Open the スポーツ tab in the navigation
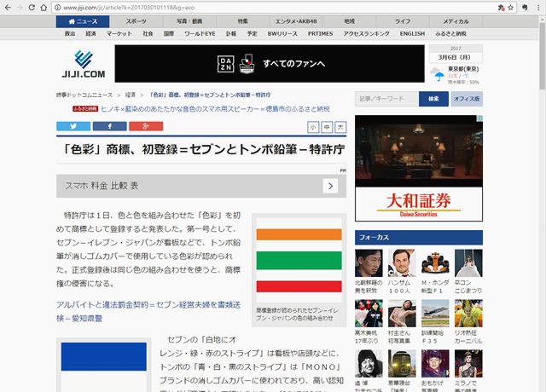Viewport: 546px width, 392px height. 136,20
